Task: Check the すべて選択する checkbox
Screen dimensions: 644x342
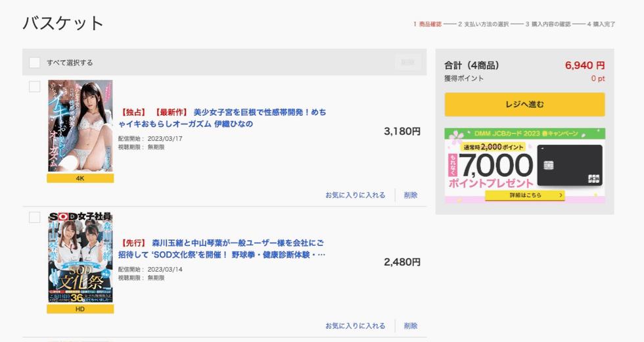Action: (x=35, y=62)
